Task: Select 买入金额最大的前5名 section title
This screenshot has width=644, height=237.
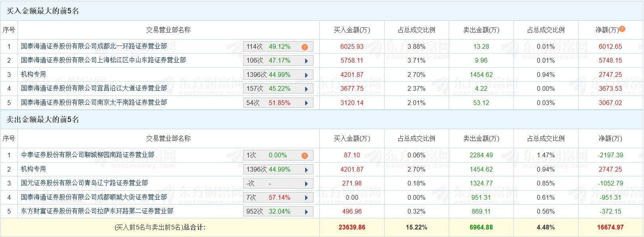Action: (x=43, y=11)
